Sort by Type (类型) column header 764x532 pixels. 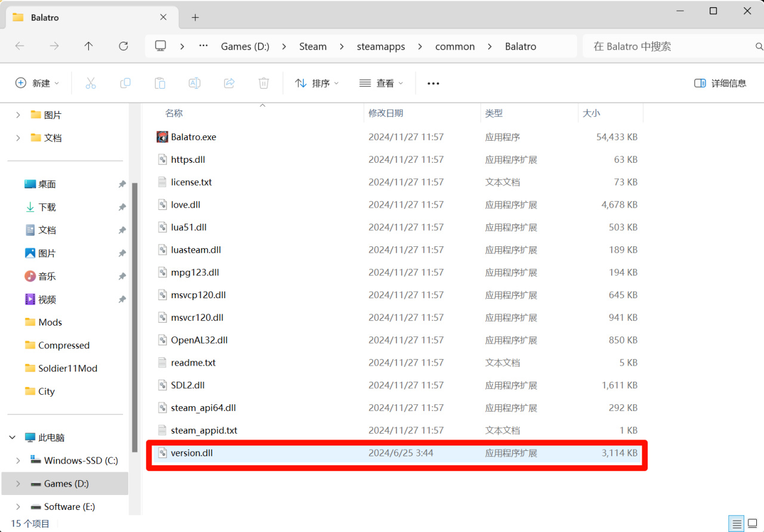529,113
